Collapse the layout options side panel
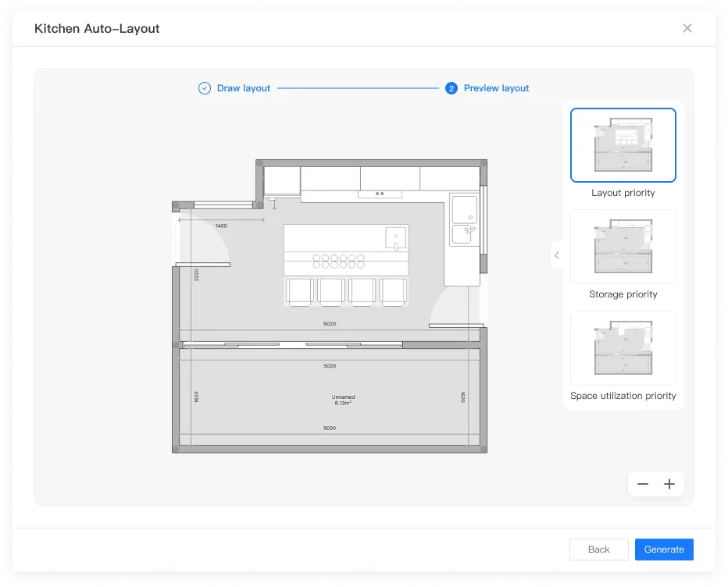The image size is (728, 587). coord(556,255)
